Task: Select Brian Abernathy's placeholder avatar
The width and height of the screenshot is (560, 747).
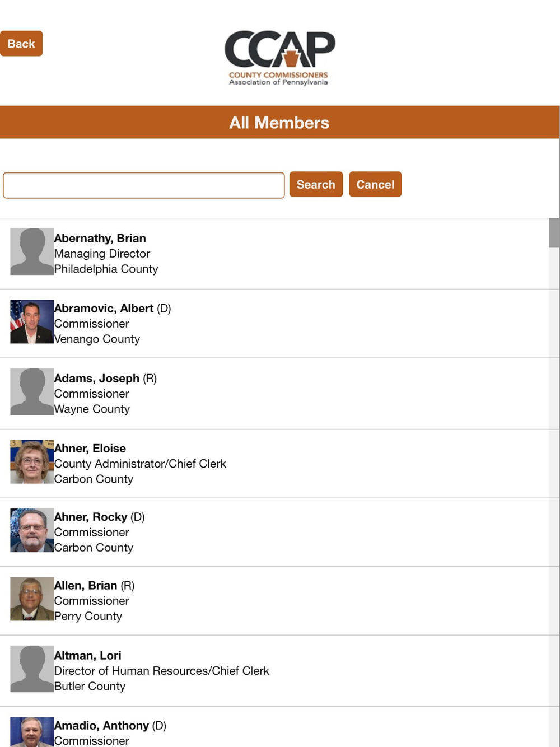Action: pyautogui.click(x=32, y=251)
